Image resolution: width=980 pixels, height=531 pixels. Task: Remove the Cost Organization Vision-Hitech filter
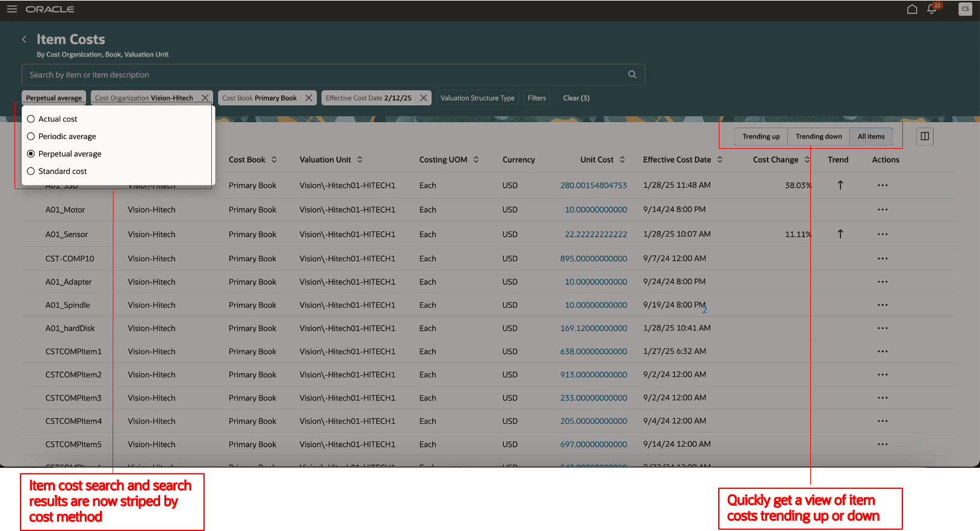205,98
